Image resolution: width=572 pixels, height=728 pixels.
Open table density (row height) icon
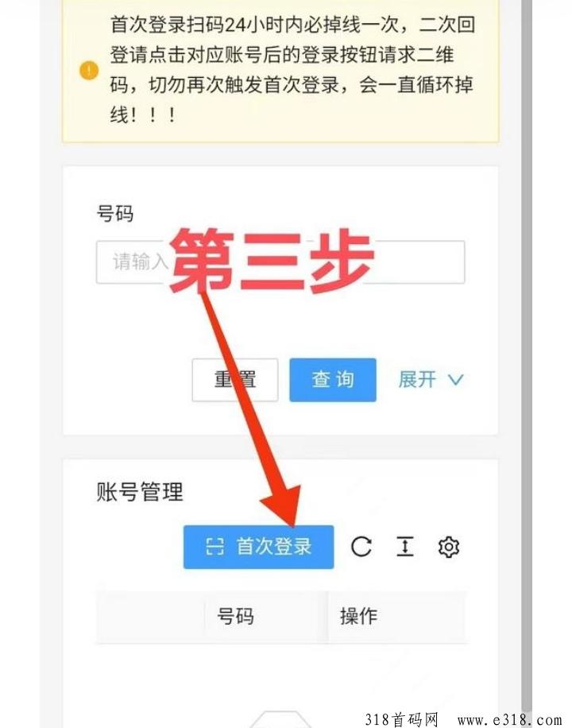pos(405,546)
